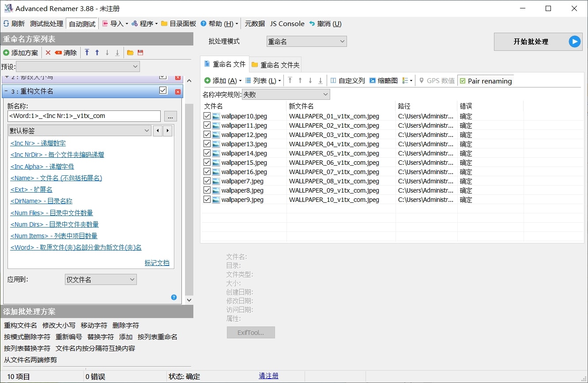
Task: Open the 应用到 仅文件名 dropdown
Action: click(x=101, y=279)
